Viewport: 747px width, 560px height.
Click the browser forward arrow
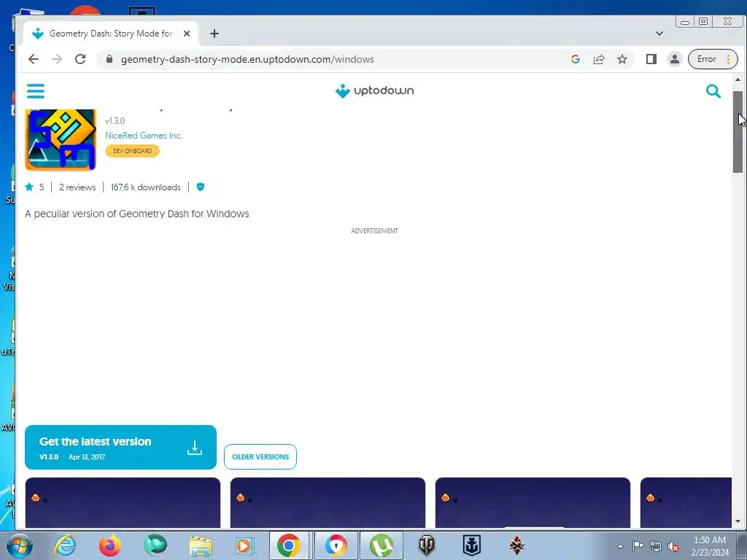tap(57, 59)
